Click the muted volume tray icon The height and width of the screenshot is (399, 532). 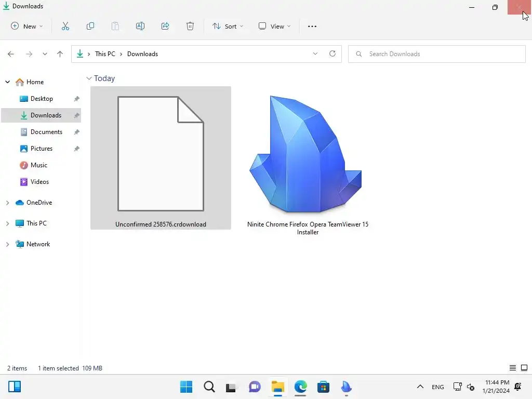(x=471, y=387)
